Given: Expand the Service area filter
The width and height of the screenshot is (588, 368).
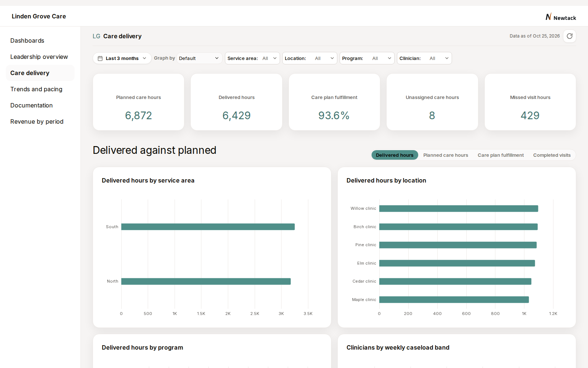Looking at the screenshot, I should [x=252, y=58].
